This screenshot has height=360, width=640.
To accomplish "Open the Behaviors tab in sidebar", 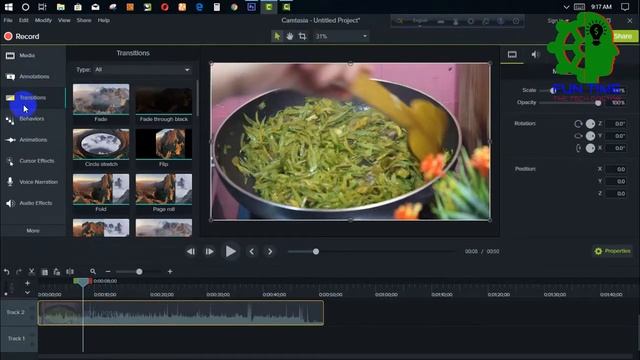I will point(33,119).
